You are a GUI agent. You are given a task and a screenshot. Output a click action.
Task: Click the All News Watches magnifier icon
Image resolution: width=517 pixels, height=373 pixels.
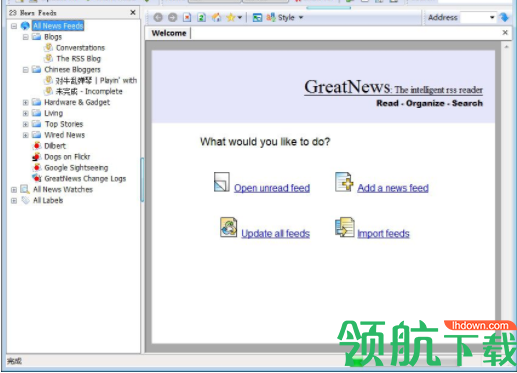pos(25,189)
